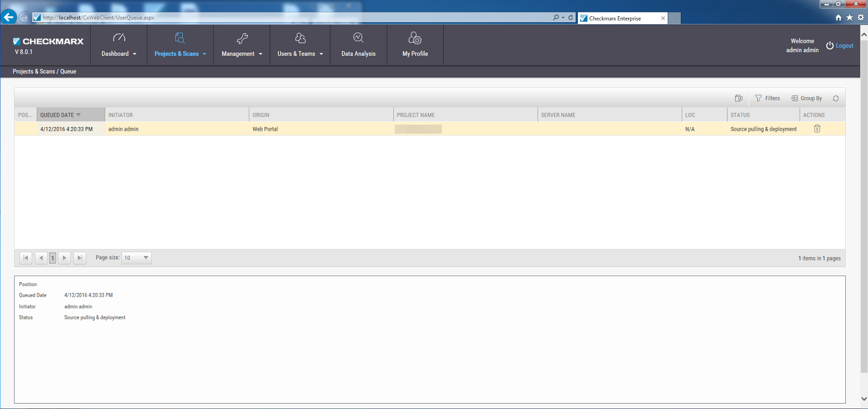Viewport: 868px width, 409px height.
Task: Click the browser forward arrow
Action: (x=24, y=17)
